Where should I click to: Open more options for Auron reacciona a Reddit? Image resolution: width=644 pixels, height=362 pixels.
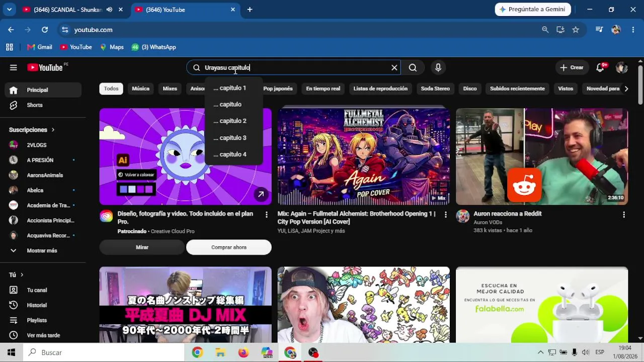point(624,215)
